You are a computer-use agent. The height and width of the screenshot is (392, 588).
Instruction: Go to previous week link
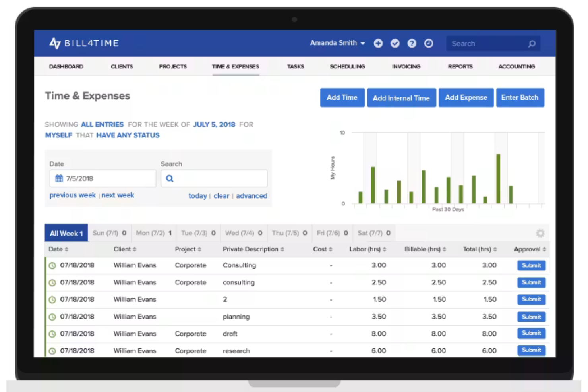click(x=73, y=195)
